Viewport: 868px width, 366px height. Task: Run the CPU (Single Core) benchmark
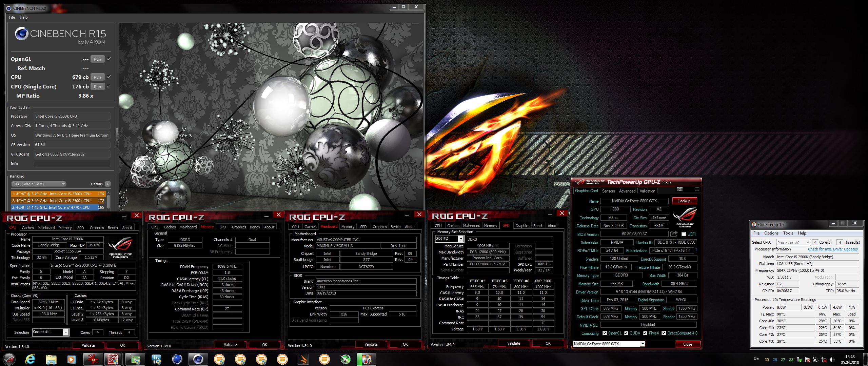(x=98, y=86)
